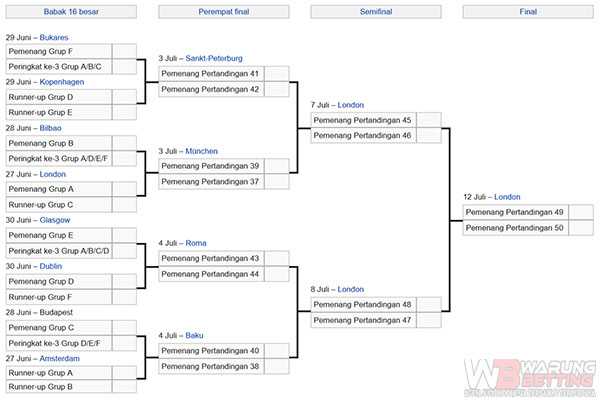Screen dimensions: 600x400
Task: Click the Pemenang Pertandingan 49 cell
Action: pos(515,212)
